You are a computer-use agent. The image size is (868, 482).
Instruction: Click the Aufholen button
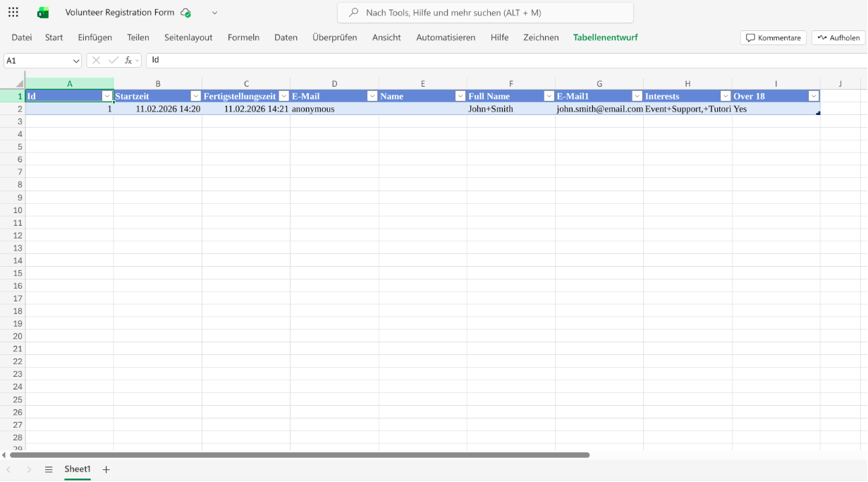coord(838,37)
